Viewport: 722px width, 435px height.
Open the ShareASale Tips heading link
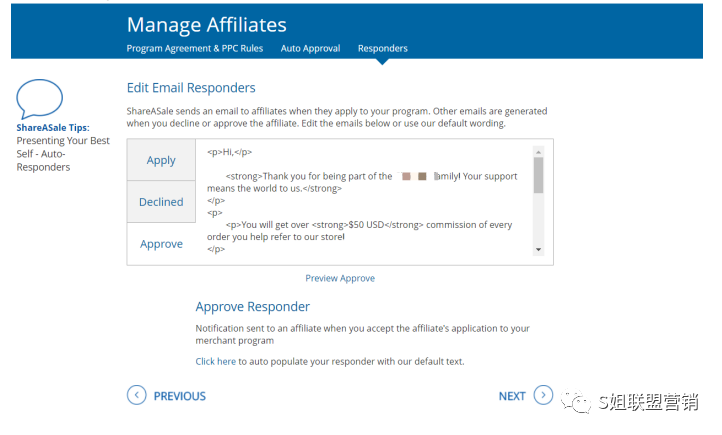[x=52, y=128]
